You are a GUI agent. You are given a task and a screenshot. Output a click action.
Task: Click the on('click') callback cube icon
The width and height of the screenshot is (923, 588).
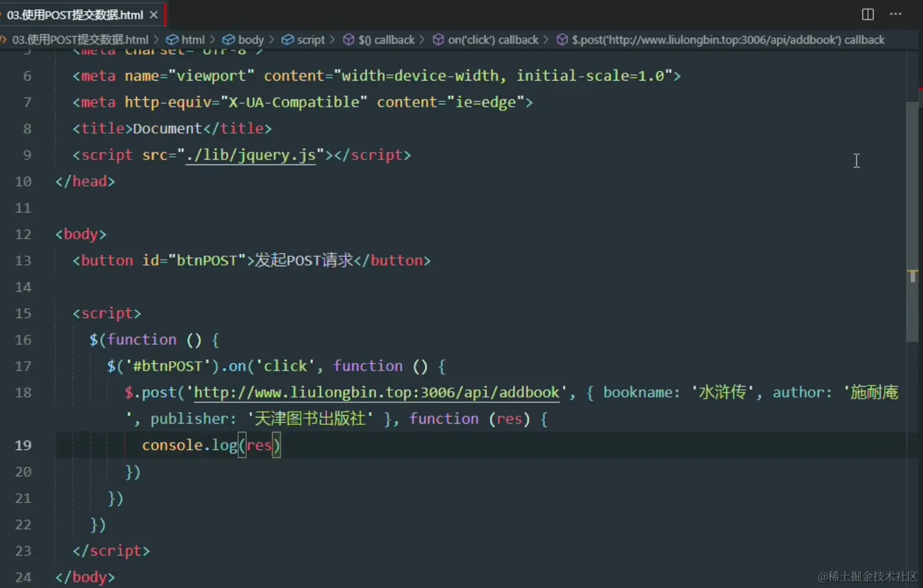pos(439,39)
